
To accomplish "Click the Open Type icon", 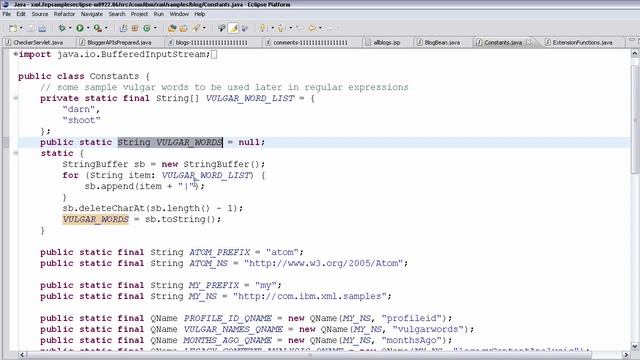I will tap(172, 28).
